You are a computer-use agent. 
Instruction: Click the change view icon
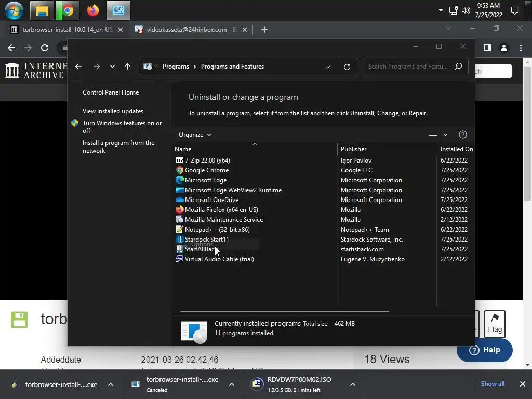click(x=433, y=135)
